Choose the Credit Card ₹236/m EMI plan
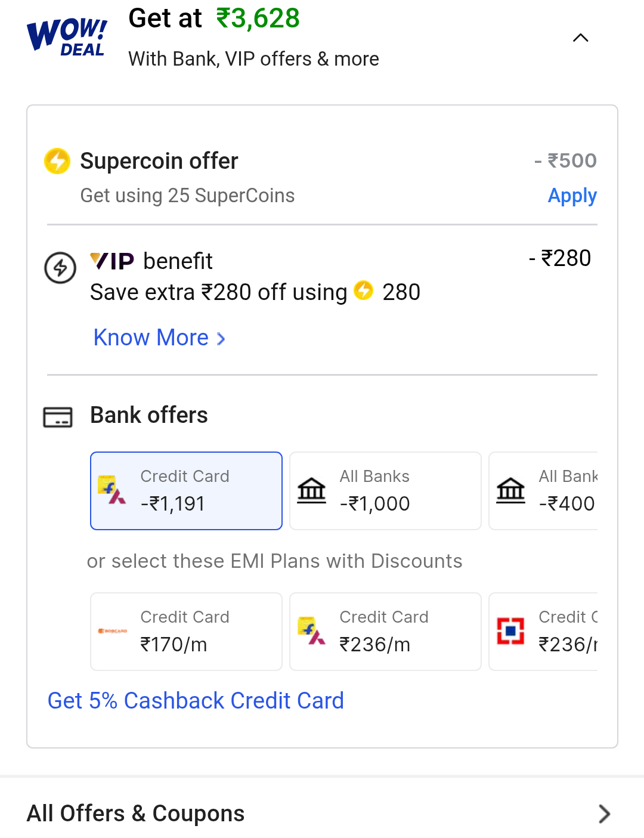Screen dimensions: 644x838 pos(385,631)
